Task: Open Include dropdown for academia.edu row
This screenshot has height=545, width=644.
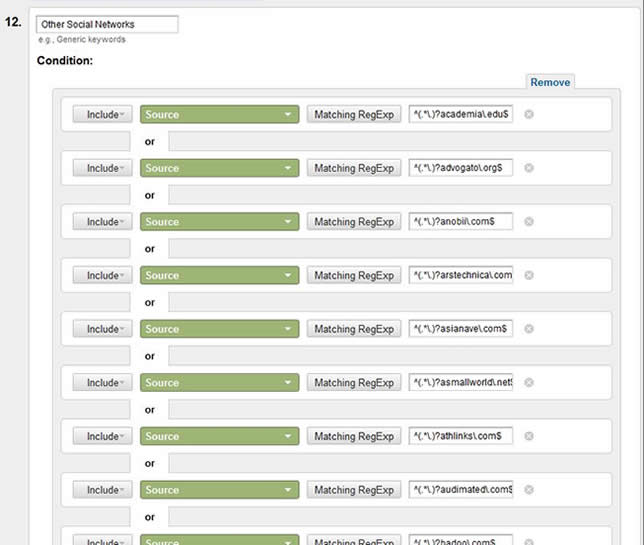Action: [103, 114]
